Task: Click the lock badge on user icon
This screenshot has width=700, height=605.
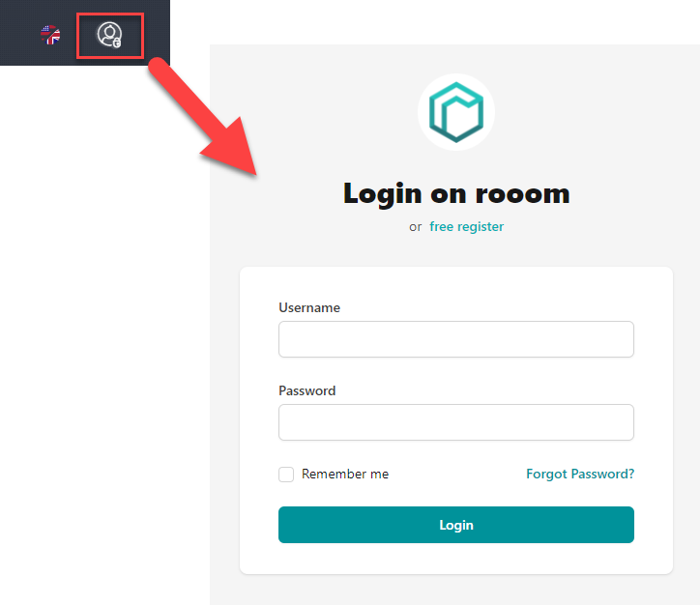Action: (x=117, y=43)
